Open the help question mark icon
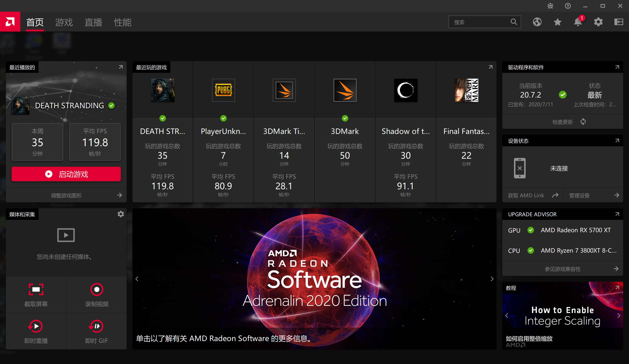This screenshot has height=364, width=629. [568, 6]
